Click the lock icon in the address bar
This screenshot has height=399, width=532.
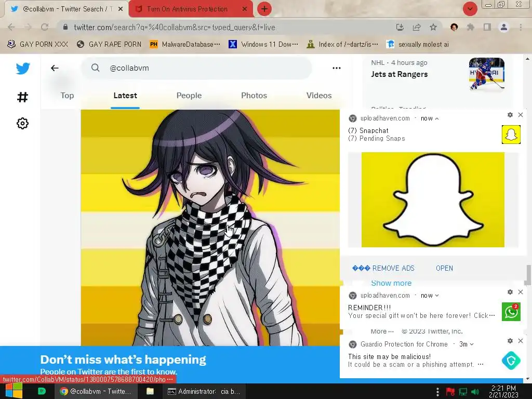point(65,27)
